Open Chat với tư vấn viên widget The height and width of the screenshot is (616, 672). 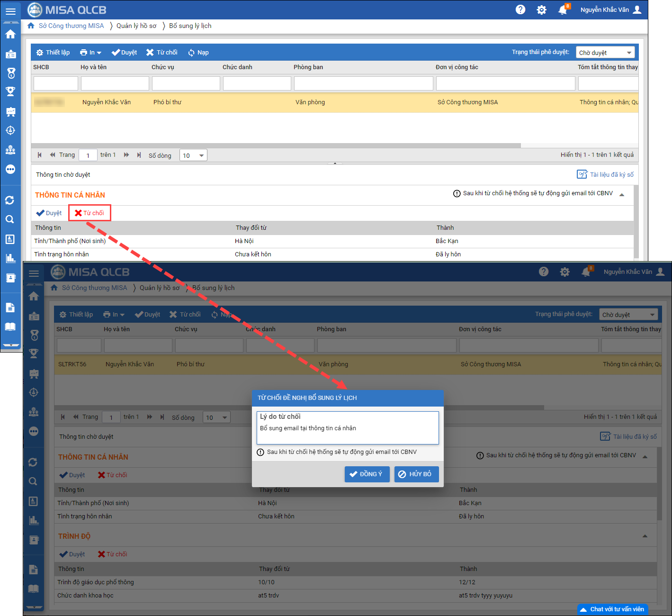[612, 609]
